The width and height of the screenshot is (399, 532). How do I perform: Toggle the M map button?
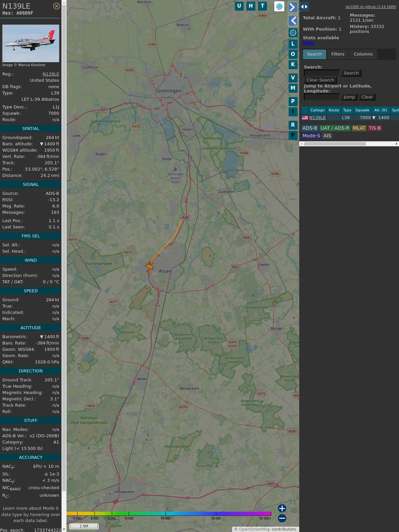[293, 88]
